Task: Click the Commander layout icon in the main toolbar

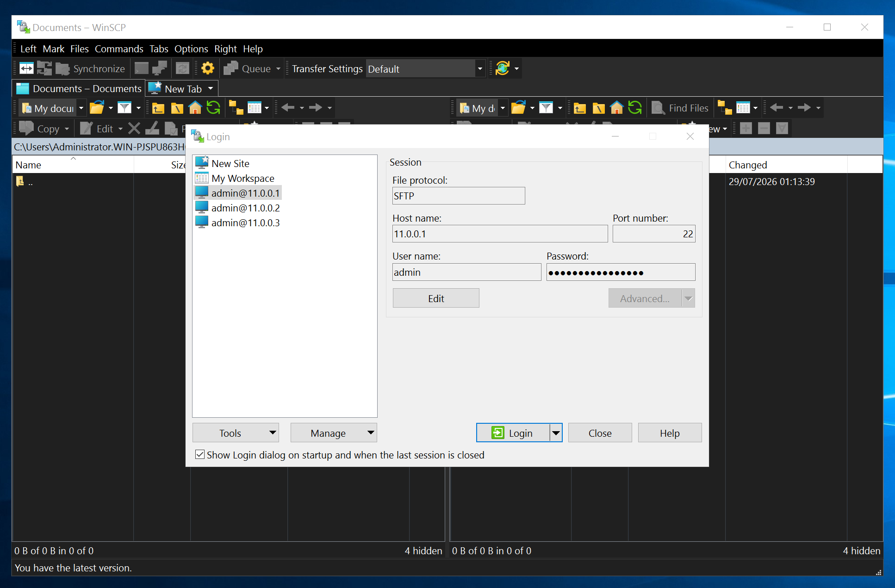Action: click(x=26, y=68)
